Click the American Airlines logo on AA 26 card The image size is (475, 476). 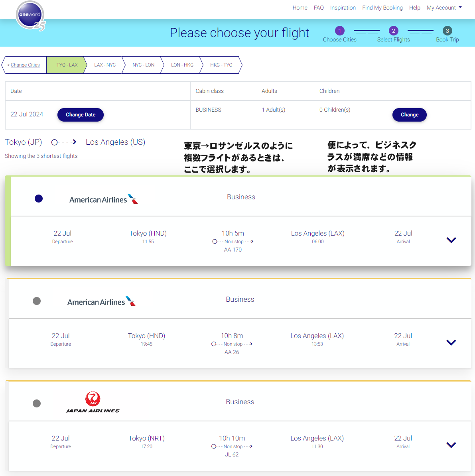pyautogui.click(x=101, y=301)
